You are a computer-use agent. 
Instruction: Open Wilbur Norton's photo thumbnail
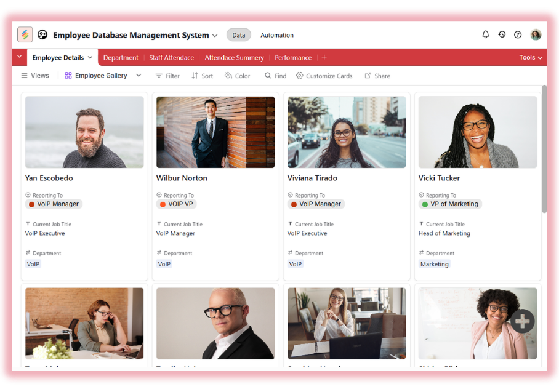(x=215, y=132)
